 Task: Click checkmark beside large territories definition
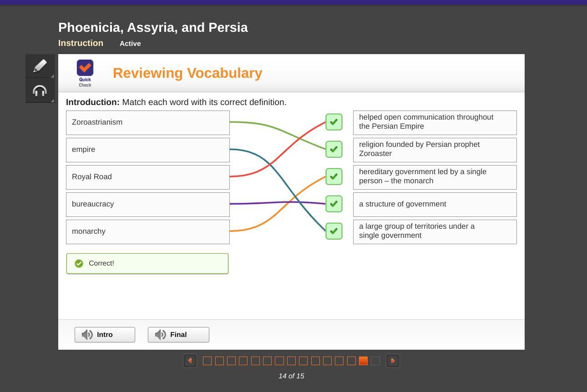(x=334, y=231)
